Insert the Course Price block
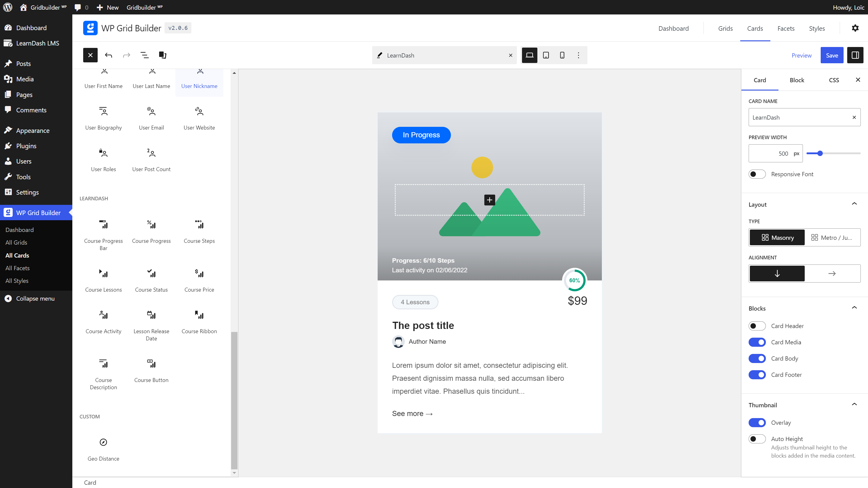The image size is (868, 488). (x=199, y=280)
